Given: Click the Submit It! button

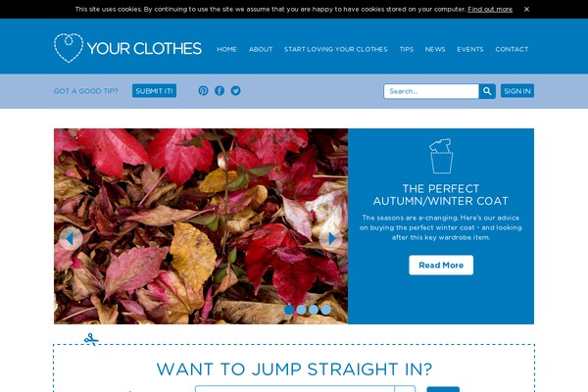Looking at the screenshot, I should coord(154,91).
